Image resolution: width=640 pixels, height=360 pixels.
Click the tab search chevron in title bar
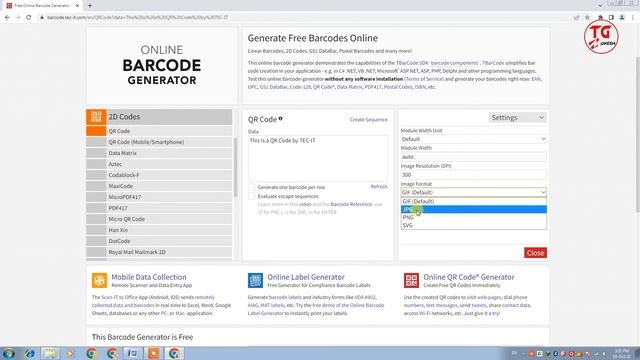point(600,6)
